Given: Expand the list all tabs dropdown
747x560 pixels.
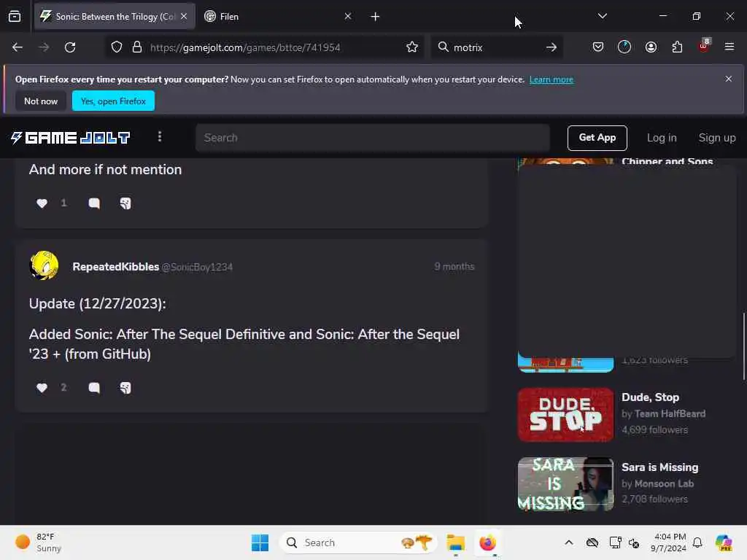Looking at the screenshot, I should click(x=602, y=16).
